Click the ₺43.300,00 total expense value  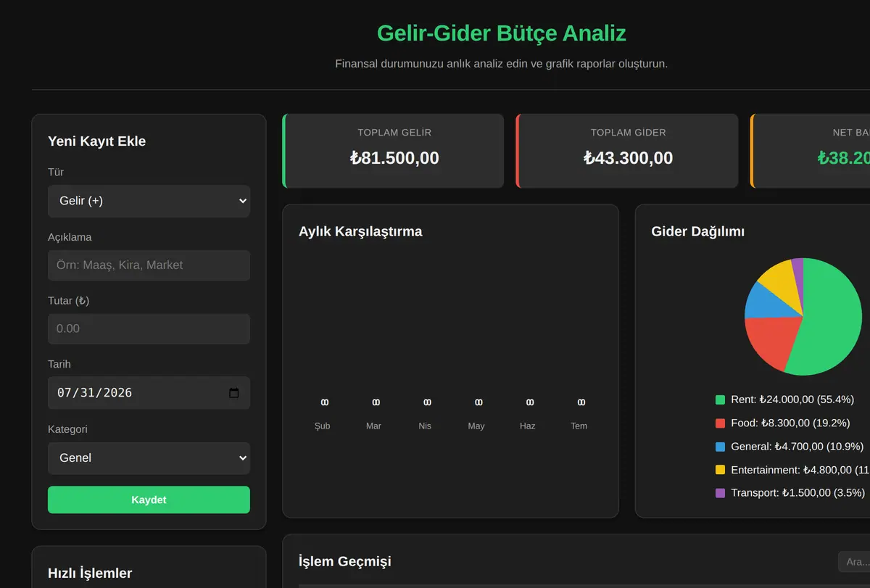coord(628,158)
